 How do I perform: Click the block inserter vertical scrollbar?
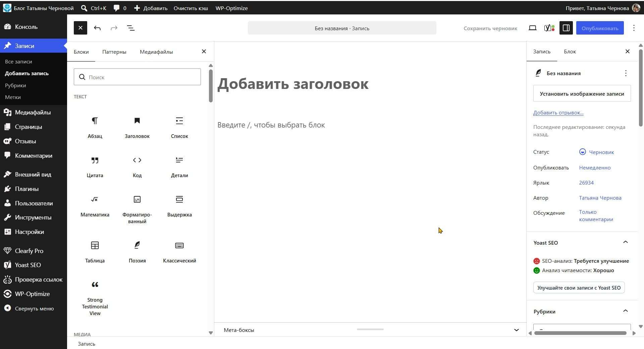211,86
